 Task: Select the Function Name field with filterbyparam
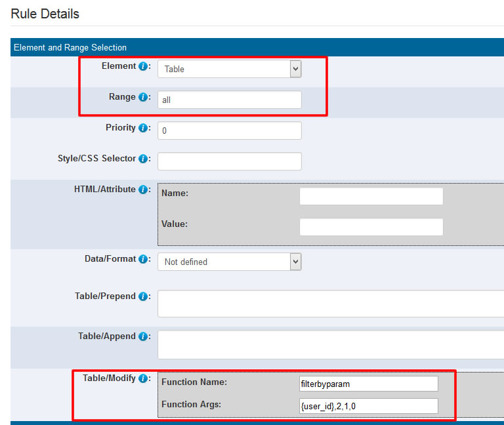coord(366,383)
